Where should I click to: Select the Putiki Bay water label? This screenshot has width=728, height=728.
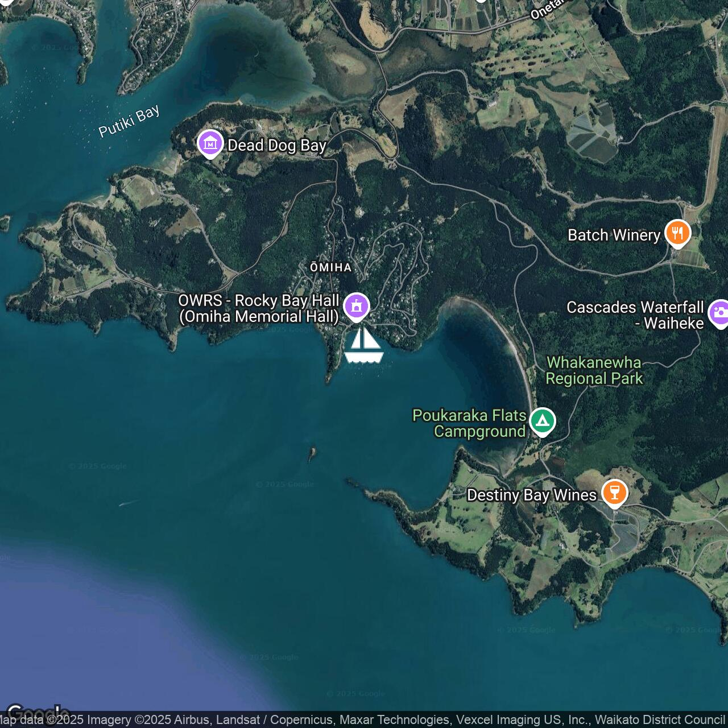click(129, 121)
